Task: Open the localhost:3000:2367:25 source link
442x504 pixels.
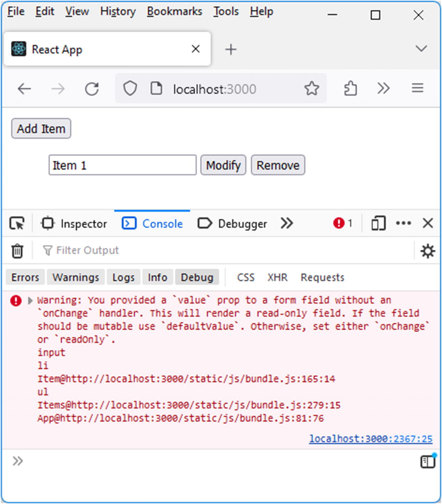Action: point(371,439)
